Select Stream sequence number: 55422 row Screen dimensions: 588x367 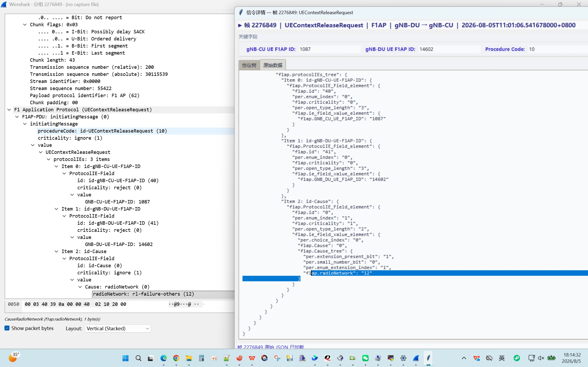click(x=71, y=88)
